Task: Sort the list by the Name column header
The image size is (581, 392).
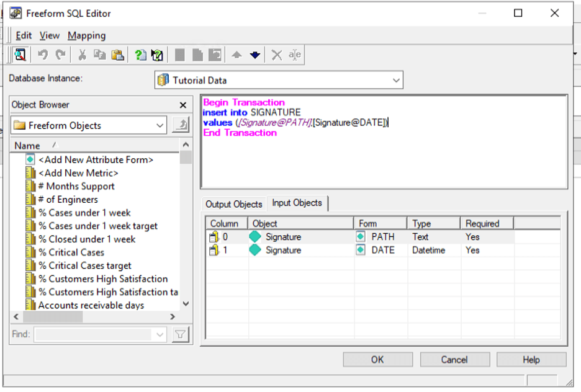Action: [27, 146]
